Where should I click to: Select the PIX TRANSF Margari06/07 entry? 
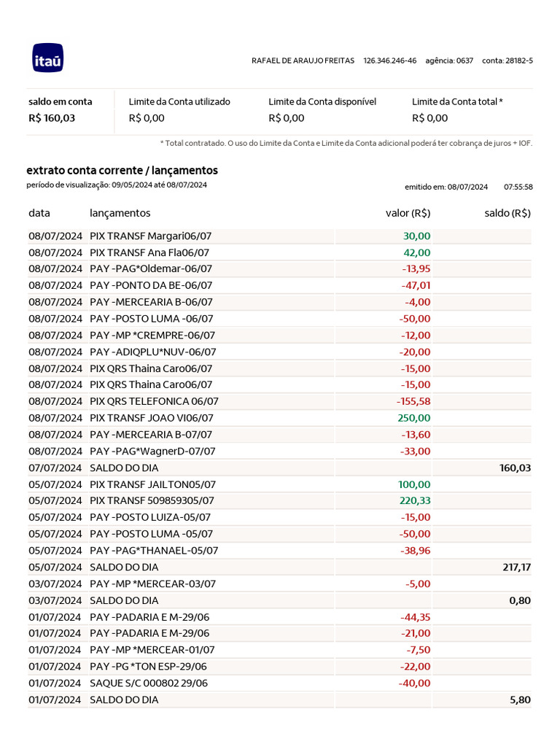click(150, 236)
